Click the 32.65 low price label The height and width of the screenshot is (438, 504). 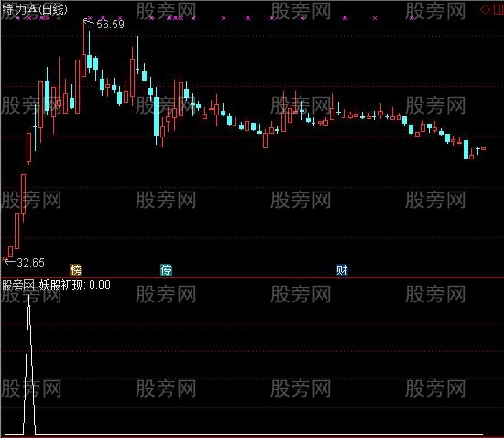point(30,263)
